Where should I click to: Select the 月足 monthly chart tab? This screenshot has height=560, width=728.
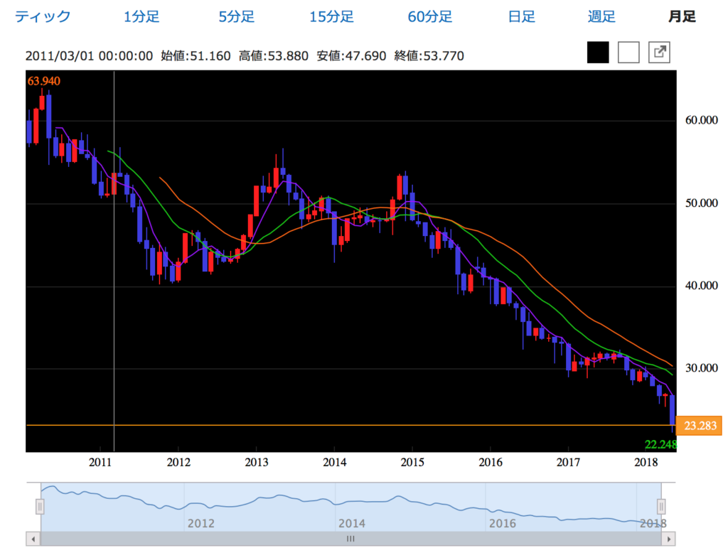(x=682, y=17)
